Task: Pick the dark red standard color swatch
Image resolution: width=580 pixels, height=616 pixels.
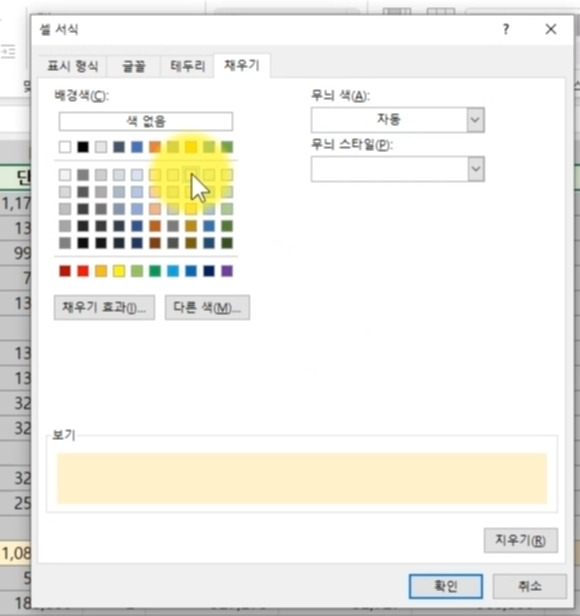Action: (x=65, y=271)
